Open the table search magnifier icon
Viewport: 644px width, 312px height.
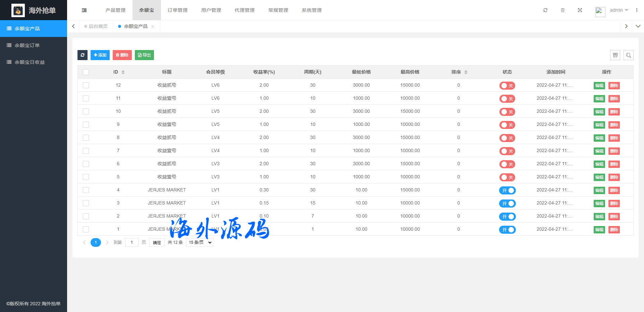tap(629, 55)
